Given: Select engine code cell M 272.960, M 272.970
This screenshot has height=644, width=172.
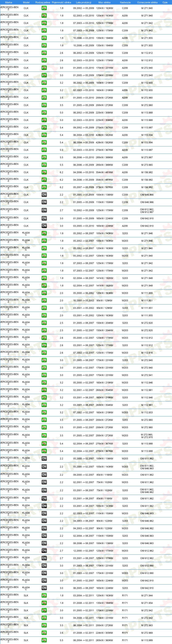Looking at the screenshot, I should [x=147, y=436].
